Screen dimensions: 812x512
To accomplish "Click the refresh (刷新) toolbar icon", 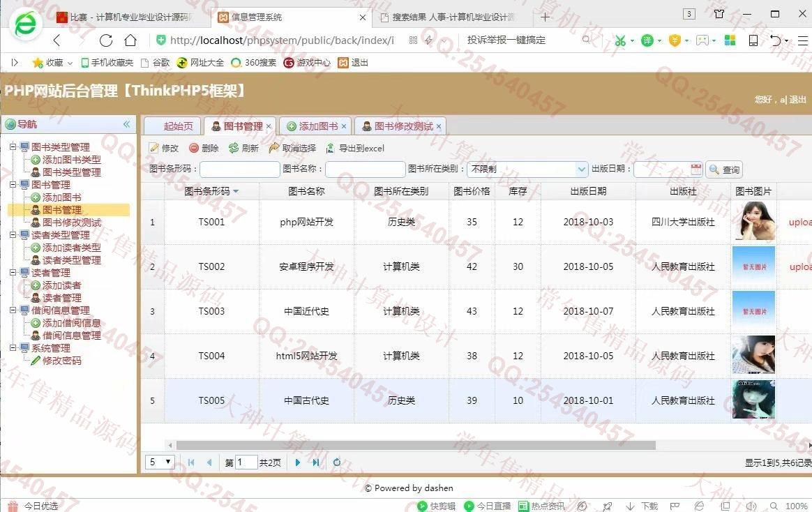I will 234,148.
